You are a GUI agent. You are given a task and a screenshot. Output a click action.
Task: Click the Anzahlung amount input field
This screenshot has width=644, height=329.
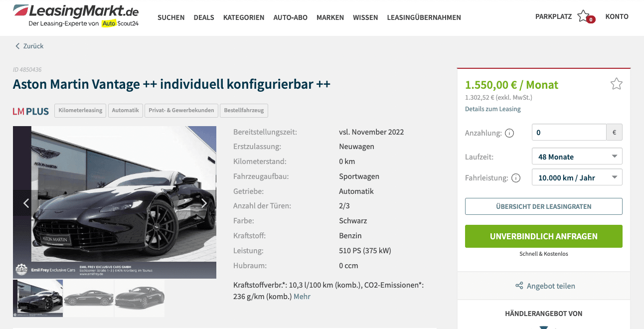tap(569, 133)
